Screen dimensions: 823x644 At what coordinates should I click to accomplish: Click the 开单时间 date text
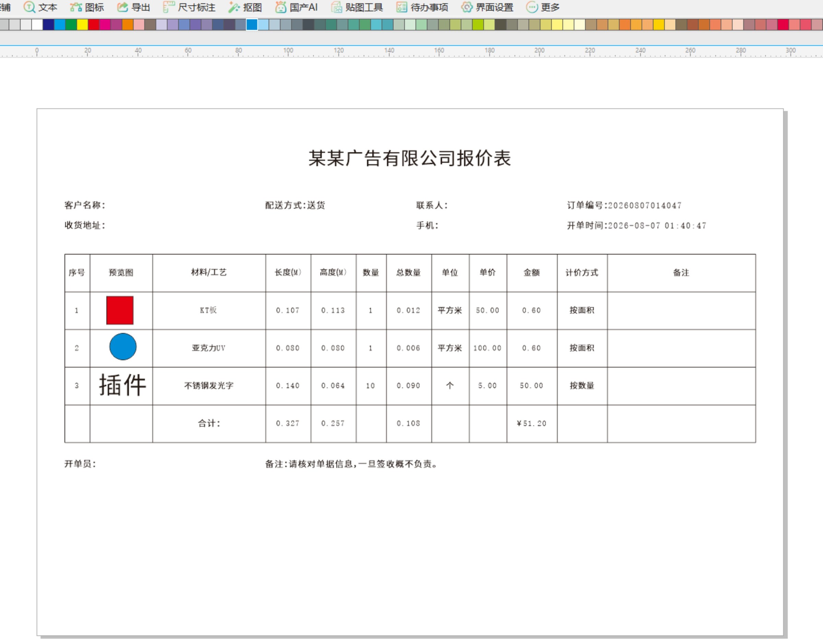tap(637, 226)
